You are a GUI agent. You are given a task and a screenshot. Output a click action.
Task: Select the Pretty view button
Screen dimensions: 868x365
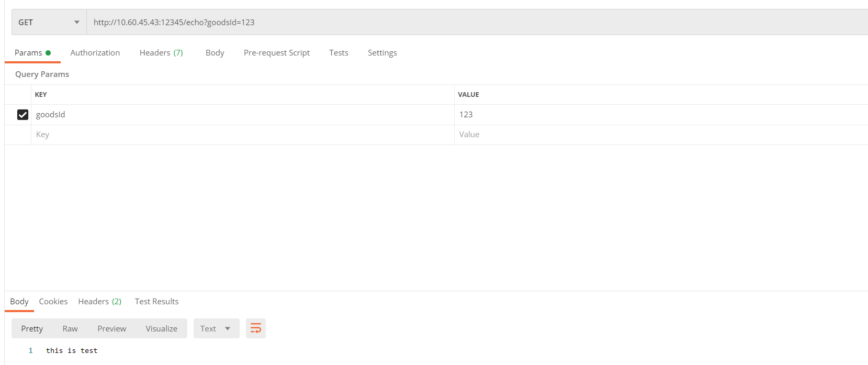32,328
